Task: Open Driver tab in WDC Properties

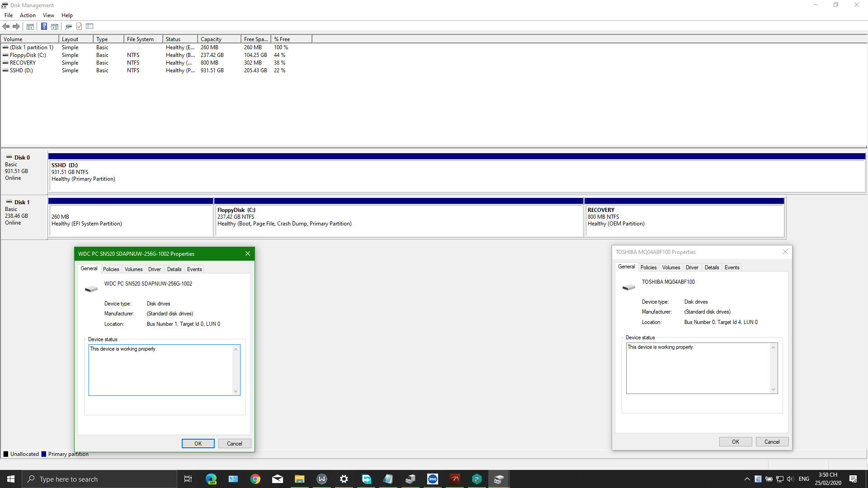Action: [x=155, y=269]
